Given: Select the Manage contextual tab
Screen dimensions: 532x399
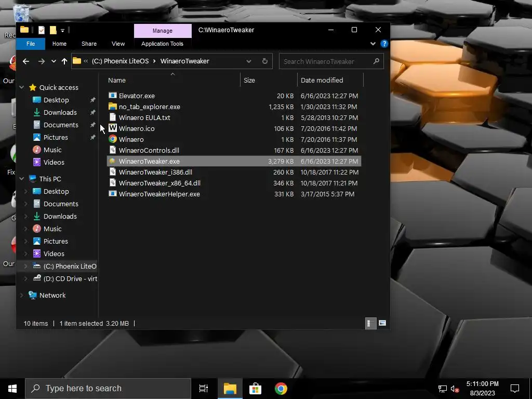Looking at the screenshot, I should tap(163, 31).
